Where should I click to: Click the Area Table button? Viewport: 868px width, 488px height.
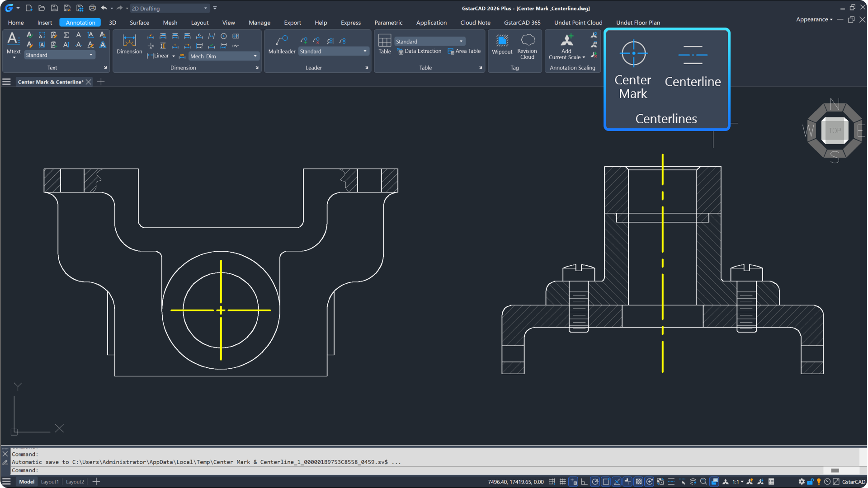coord(464,51)
